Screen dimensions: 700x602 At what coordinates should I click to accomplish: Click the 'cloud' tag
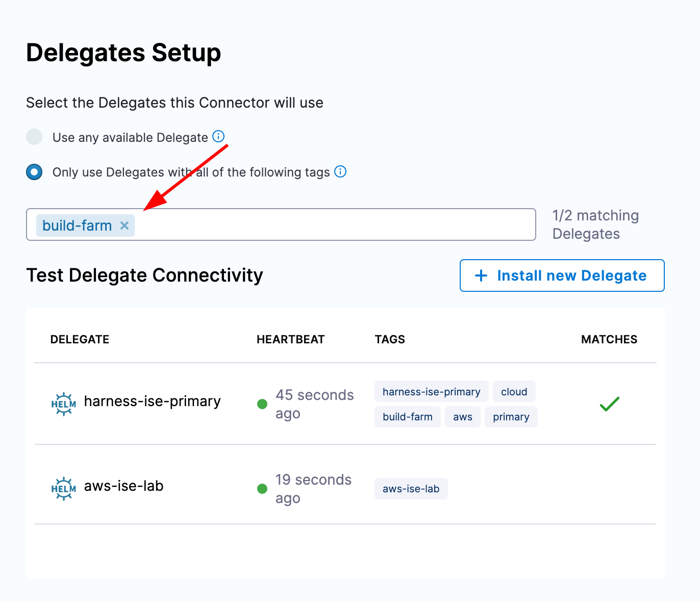coord(514,392)
